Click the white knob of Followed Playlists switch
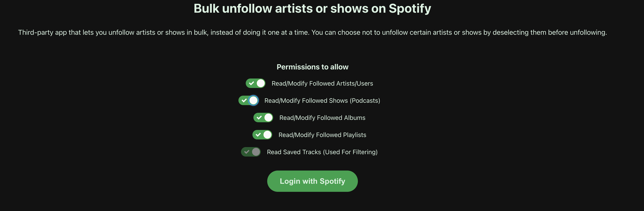644x211 pixels. 267,135
